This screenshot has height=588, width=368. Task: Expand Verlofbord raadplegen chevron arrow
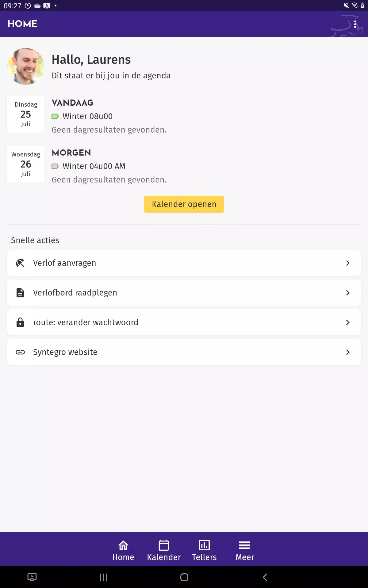348,293
